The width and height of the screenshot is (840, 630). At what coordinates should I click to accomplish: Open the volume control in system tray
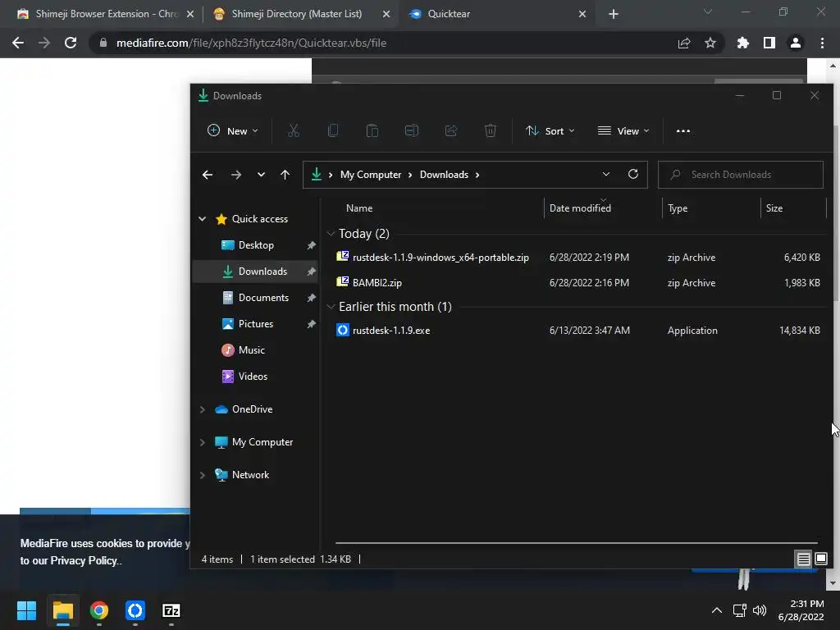(760, 610)
